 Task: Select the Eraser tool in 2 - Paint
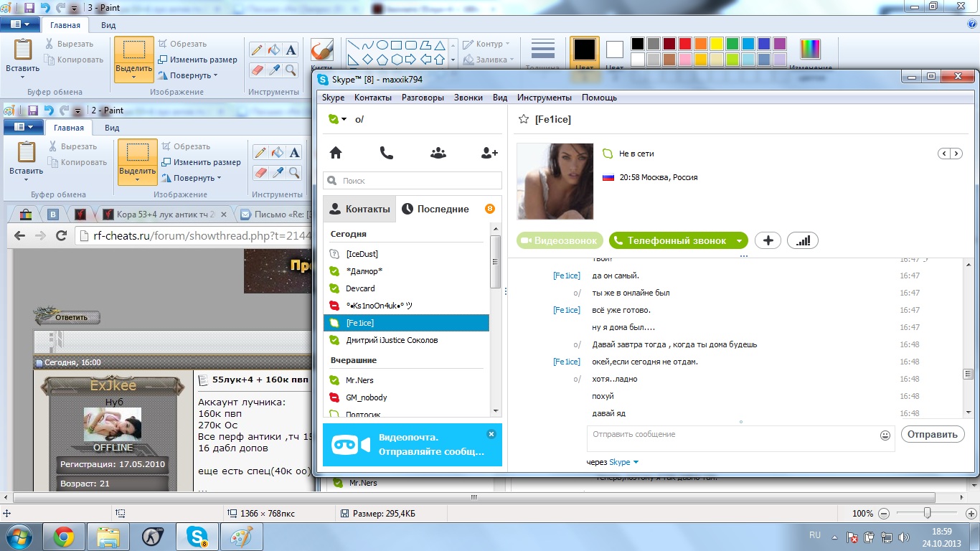pos(260,172)
